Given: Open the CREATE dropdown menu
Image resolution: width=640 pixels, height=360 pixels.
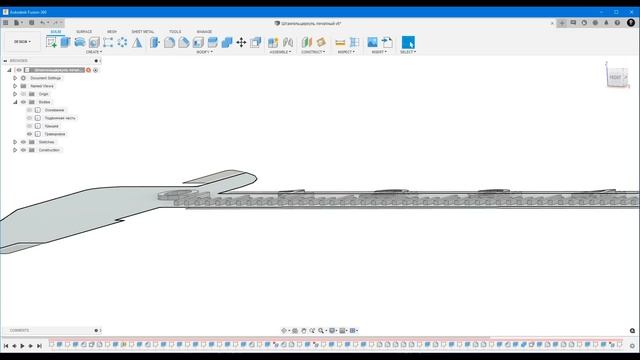Looking at the screenshot, I should coord(94,52).
